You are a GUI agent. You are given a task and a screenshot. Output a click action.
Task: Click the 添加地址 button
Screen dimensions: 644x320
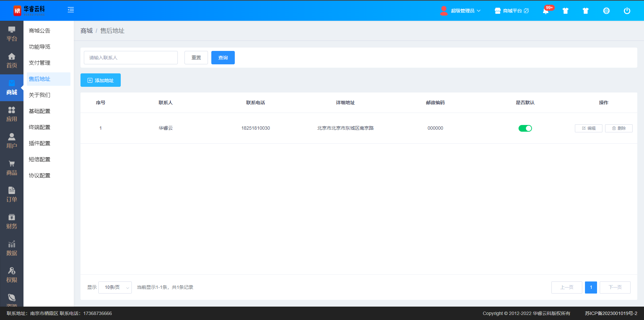101,80
